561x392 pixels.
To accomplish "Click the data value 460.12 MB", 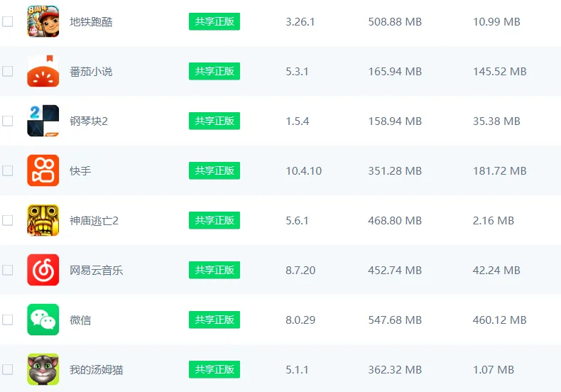I will pyautogui.click(x=500, y=320).
